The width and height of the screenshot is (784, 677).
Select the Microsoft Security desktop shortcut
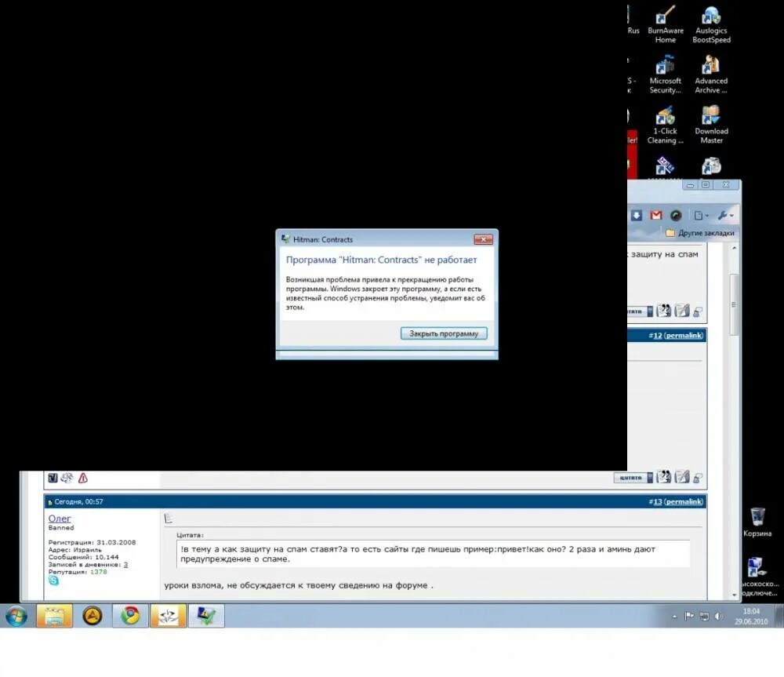point(665,75)
